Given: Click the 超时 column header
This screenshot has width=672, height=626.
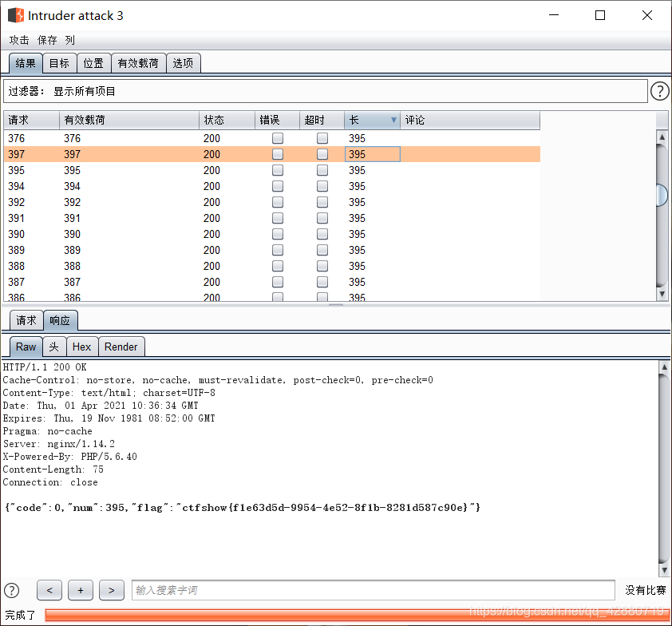Looking at the screenshot, I should tap(322, 120).
